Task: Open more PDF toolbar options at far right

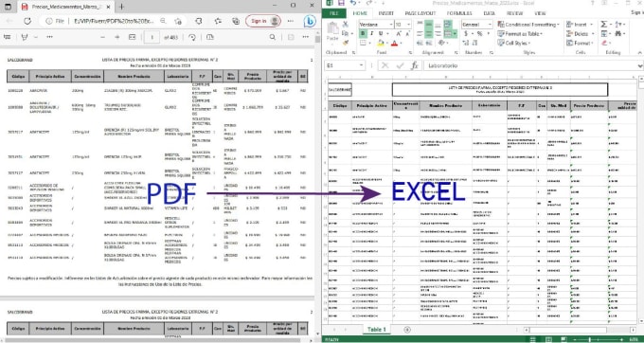Action: (x=305, y=37)
